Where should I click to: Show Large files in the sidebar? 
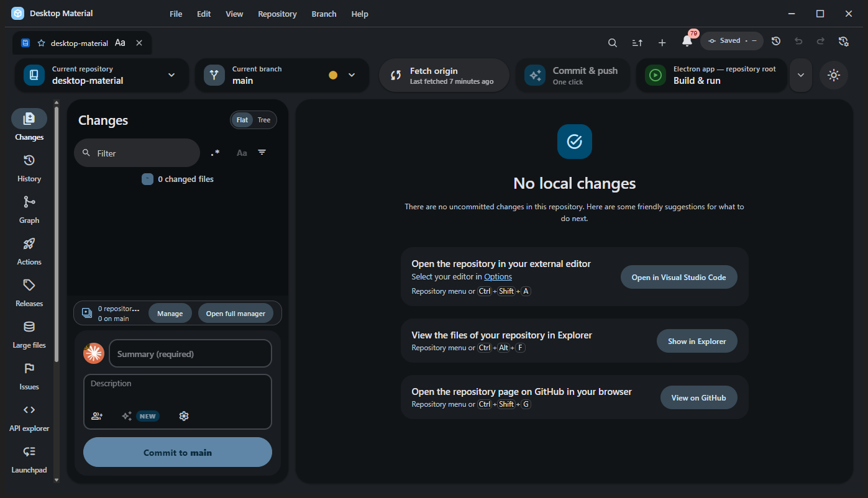29,335
